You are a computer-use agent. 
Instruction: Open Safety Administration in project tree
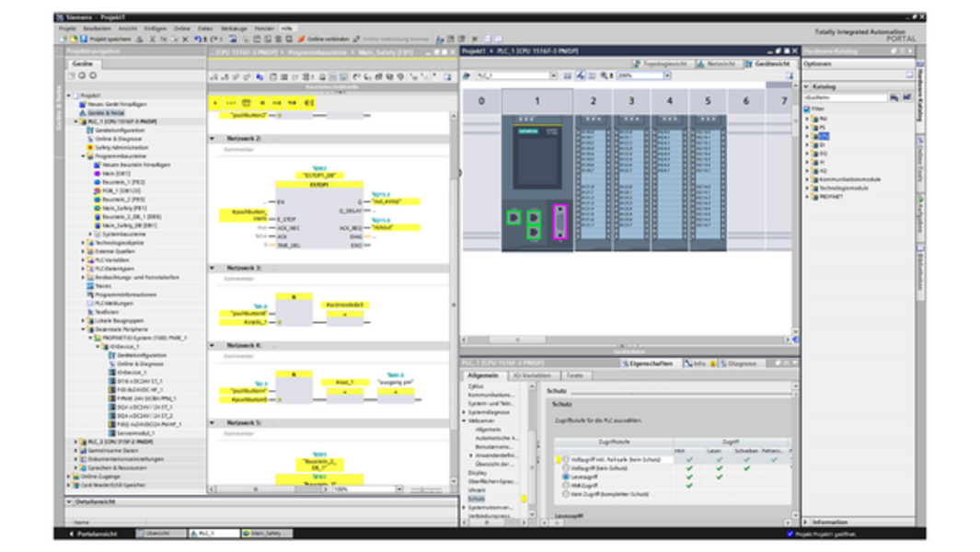121,147
